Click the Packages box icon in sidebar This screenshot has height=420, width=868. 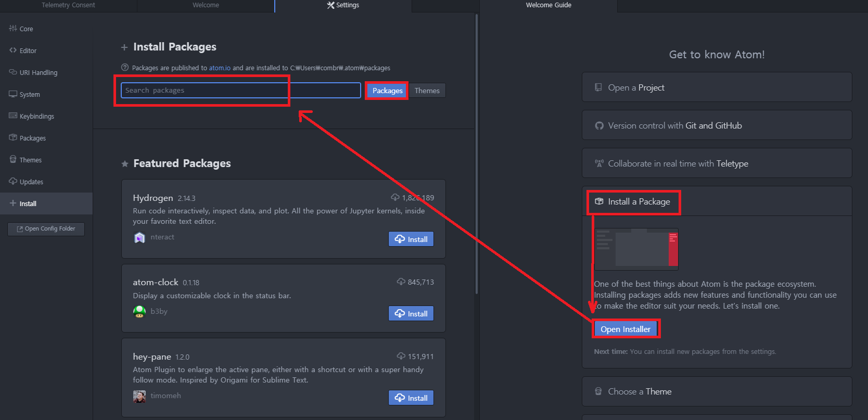click(13, 137)
